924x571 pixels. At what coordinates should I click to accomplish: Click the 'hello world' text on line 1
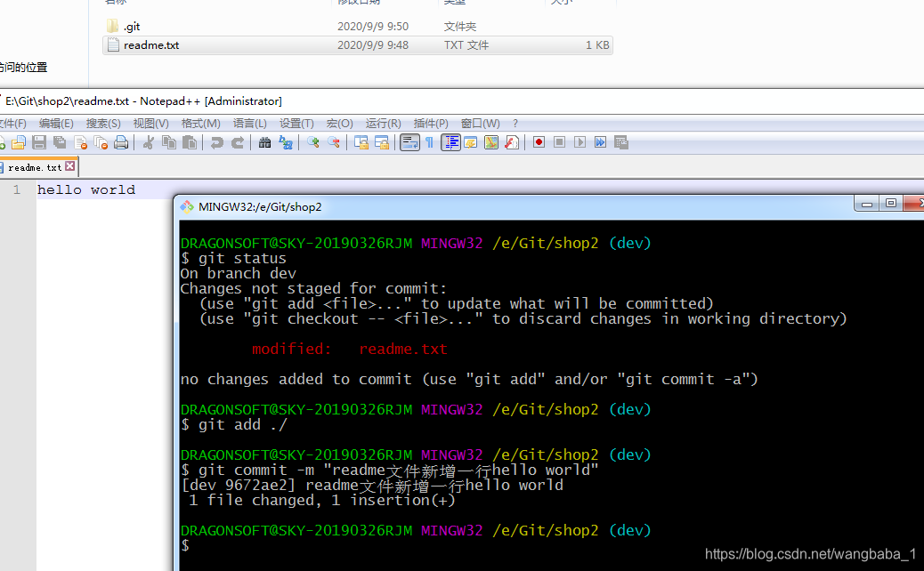[86, 189]
